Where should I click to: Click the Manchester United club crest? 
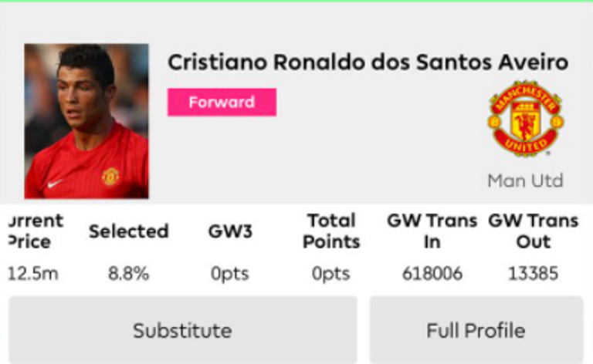point(525,118)
